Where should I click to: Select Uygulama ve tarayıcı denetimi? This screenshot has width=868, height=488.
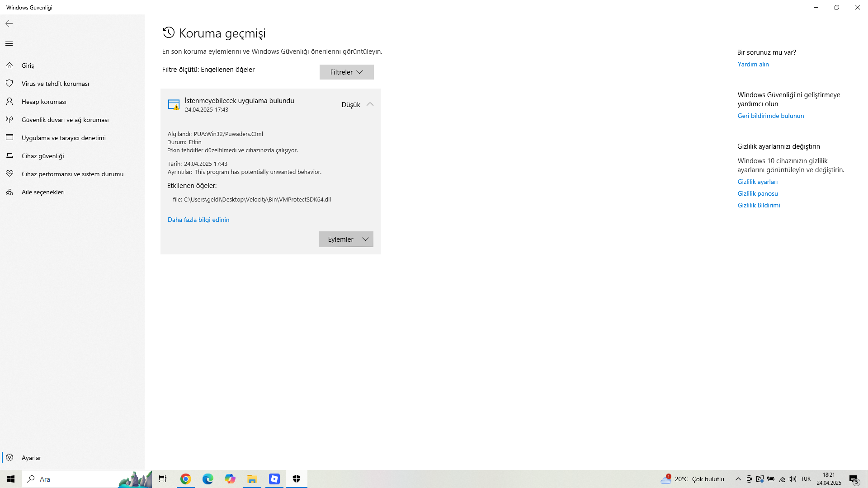point(63,138)
